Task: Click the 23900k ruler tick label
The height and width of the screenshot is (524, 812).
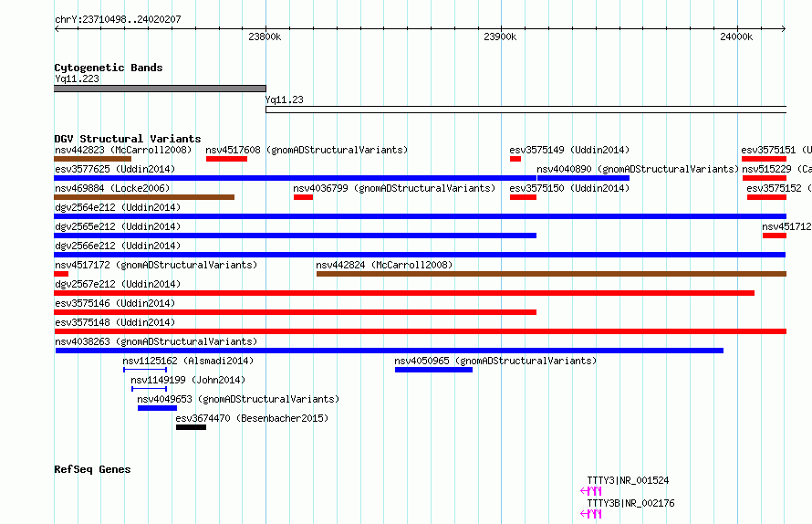Action: [500, 37]
